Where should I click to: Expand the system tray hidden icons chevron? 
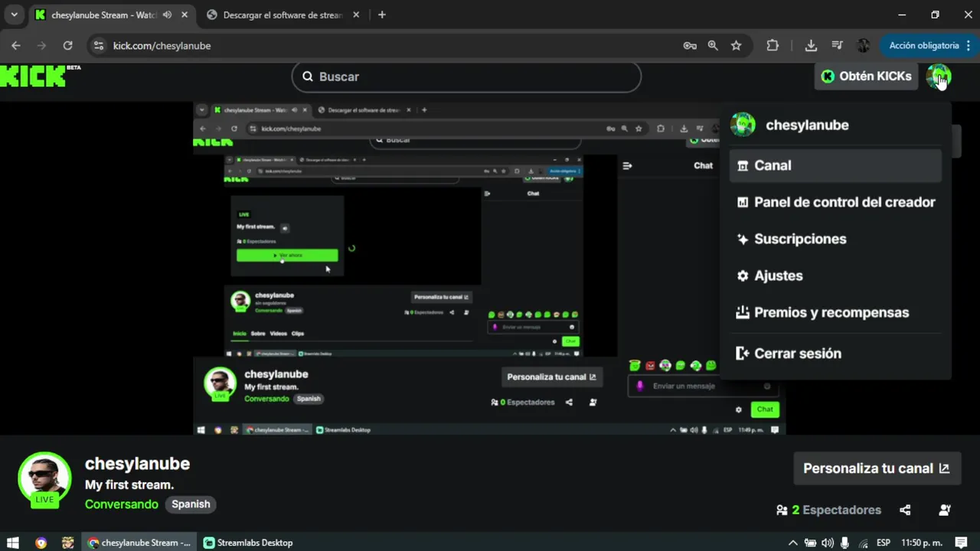click(x=792, y=543)
